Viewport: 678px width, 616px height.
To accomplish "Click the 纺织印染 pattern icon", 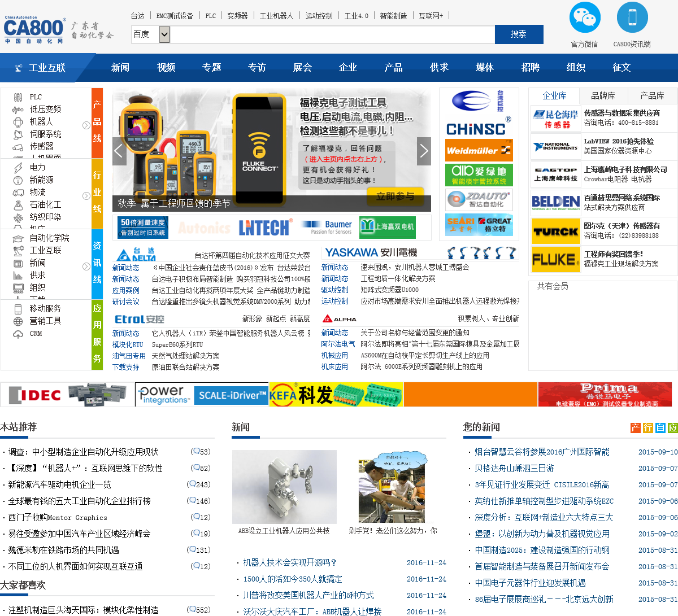I will [x=18, y=217].
